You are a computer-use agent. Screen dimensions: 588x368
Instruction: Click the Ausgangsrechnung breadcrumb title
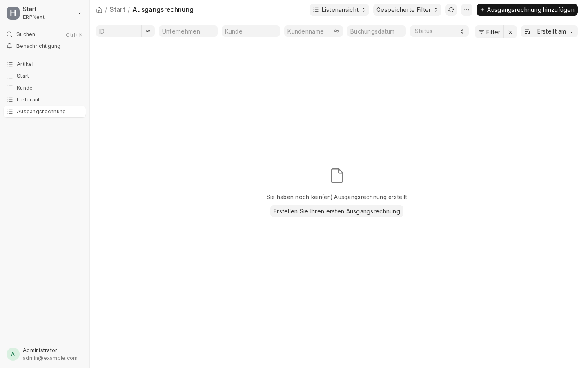point(163,9)
